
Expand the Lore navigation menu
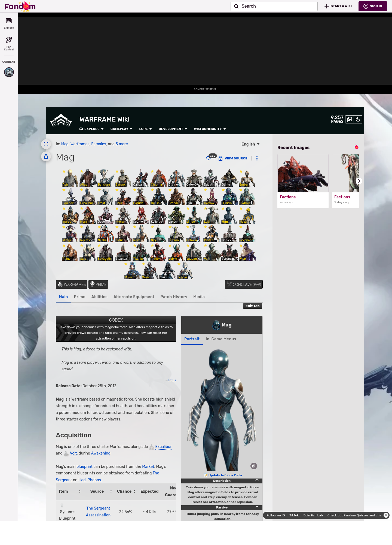coord(145,129)
